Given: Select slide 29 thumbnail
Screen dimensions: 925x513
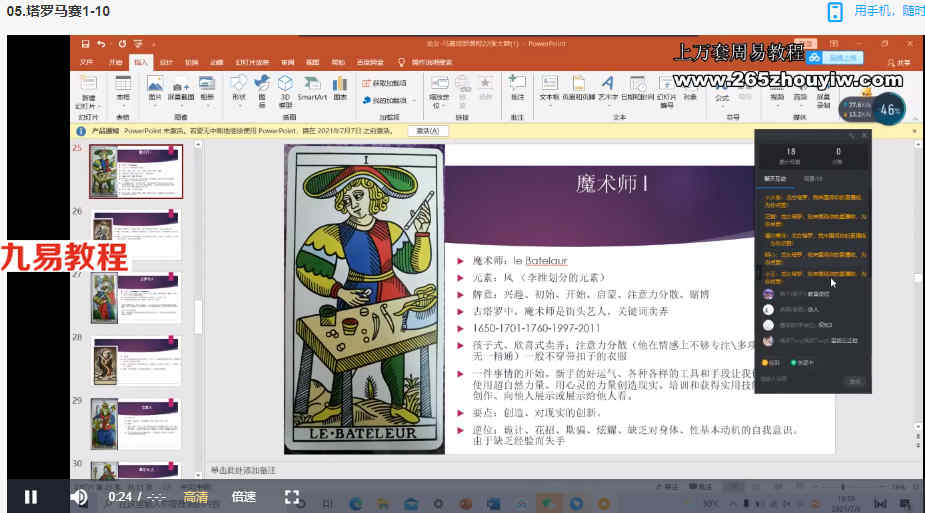Looking at the screenshot, I should [x=136, y=424].
